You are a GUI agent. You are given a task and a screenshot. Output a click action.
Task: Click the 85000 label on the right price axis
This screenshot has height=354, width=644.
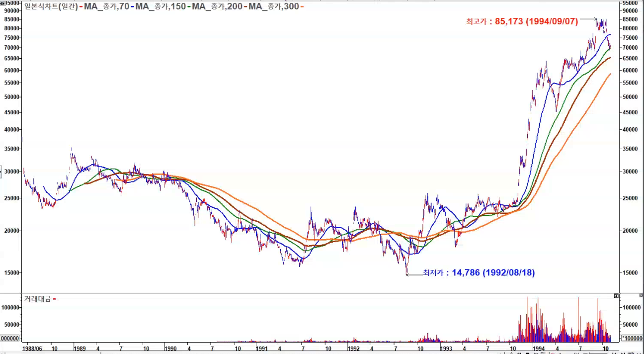[630, 19]
